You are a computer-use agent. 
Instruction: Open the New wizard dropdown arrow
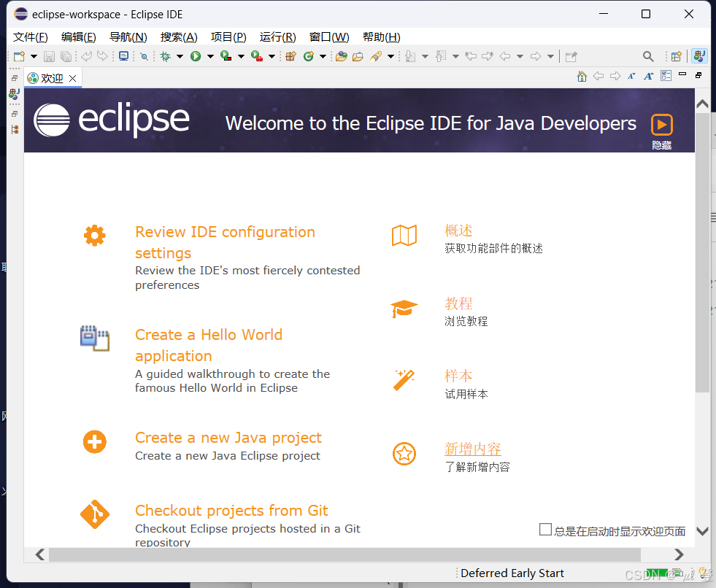tap(34, 57)
